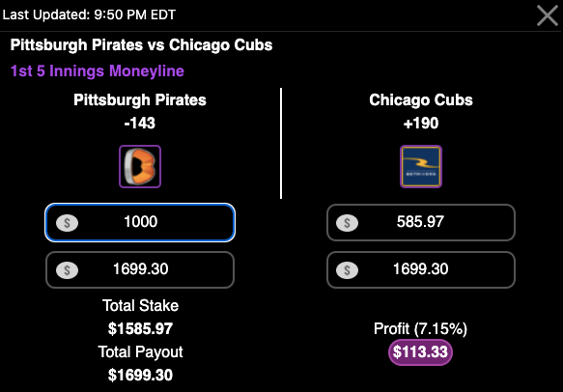The image size is (563, 392).
Task: Open the BetRivers sportsbook logo under Cubs
Action: point(421,167)
